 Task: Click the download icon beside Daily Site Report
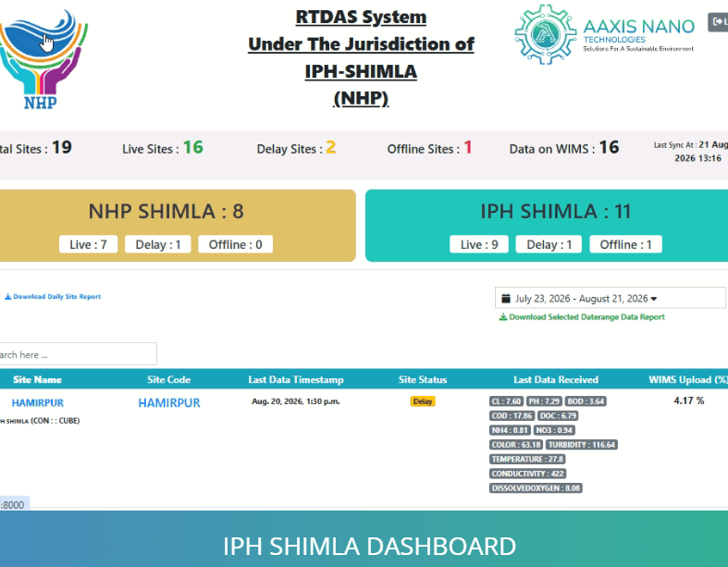(8, 297)
